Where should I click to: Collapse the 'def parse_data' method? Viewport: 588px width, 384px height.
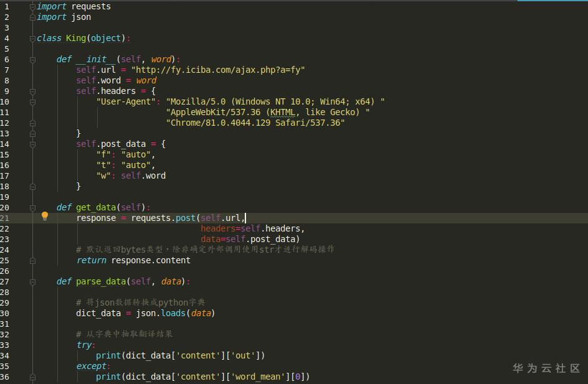point(32,282)
